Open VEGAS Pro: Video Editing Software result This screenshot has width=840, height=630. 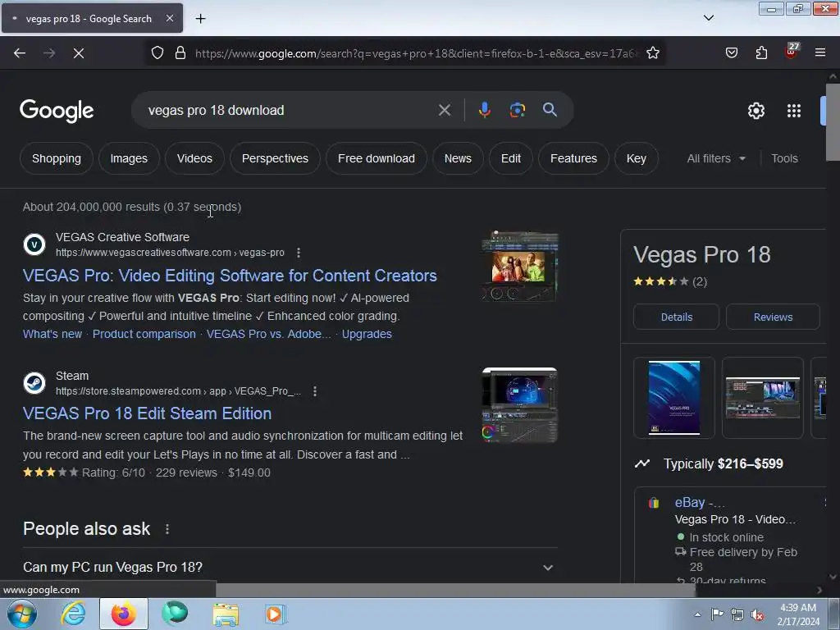coord(230,276)
